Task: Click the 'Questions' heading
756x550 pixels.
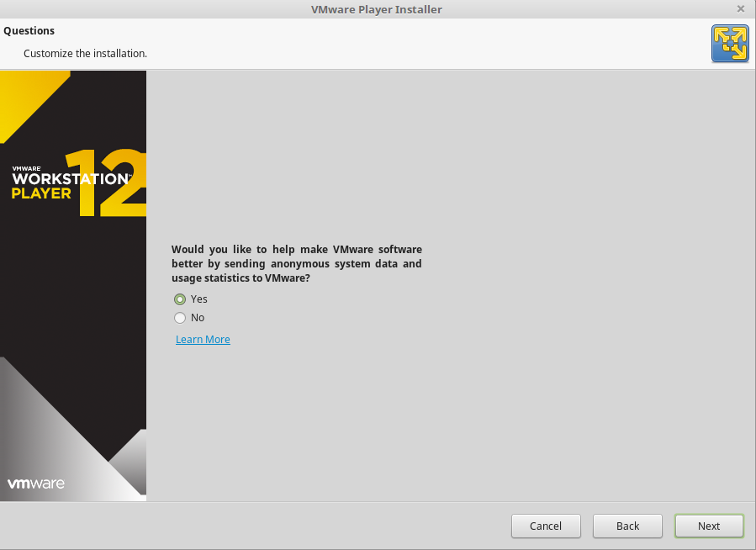Action: tap(29, 31)
